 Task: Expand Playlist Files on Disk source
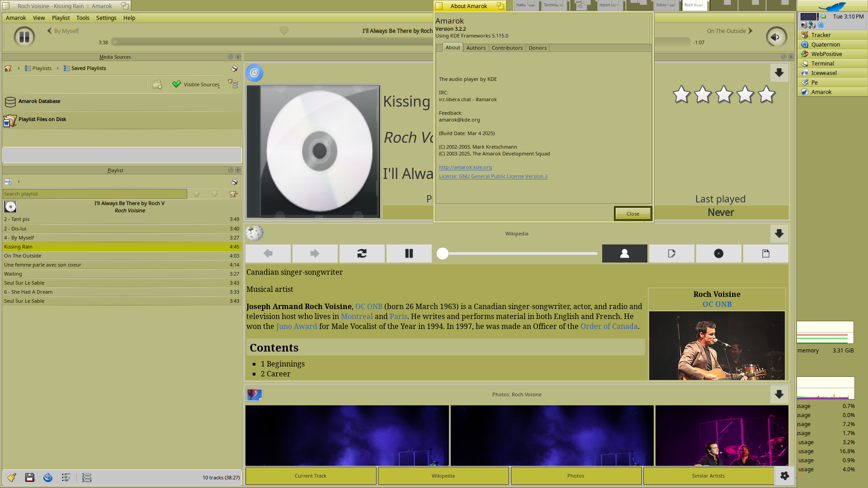click(122, 119)
